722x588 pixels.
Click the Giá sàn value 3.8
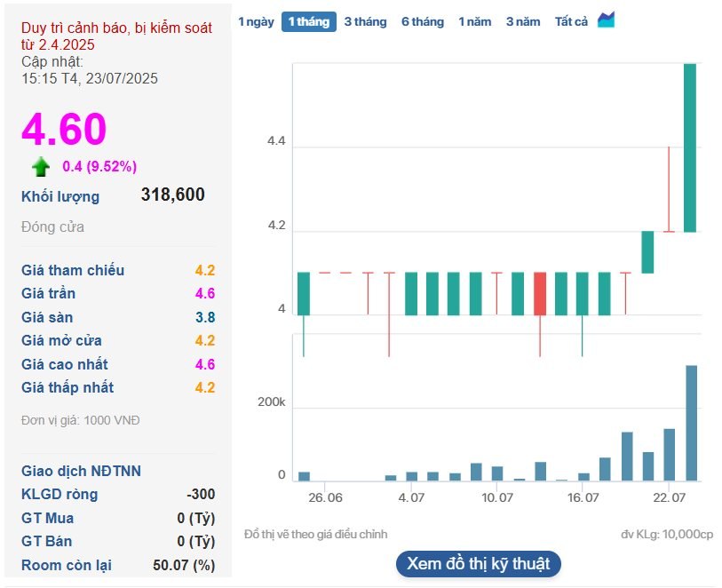coord(205,317)
